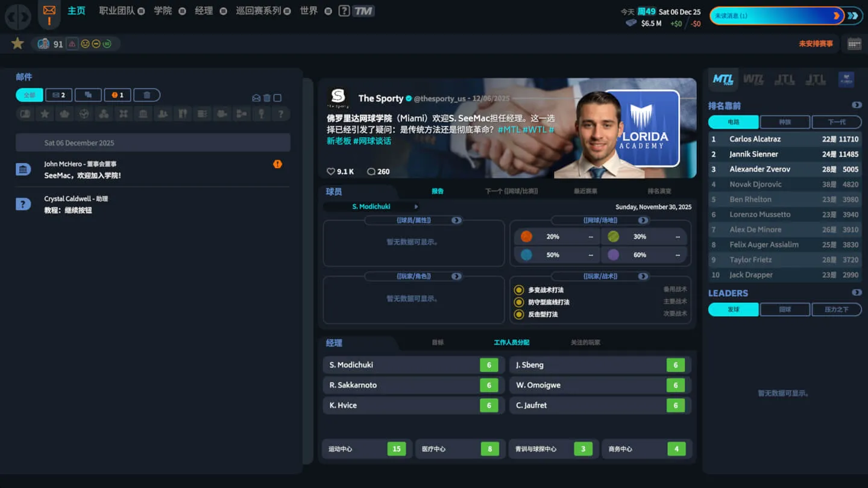
Task: Select the 压力之下 leaders button
Action: click(x=837, y=310)
